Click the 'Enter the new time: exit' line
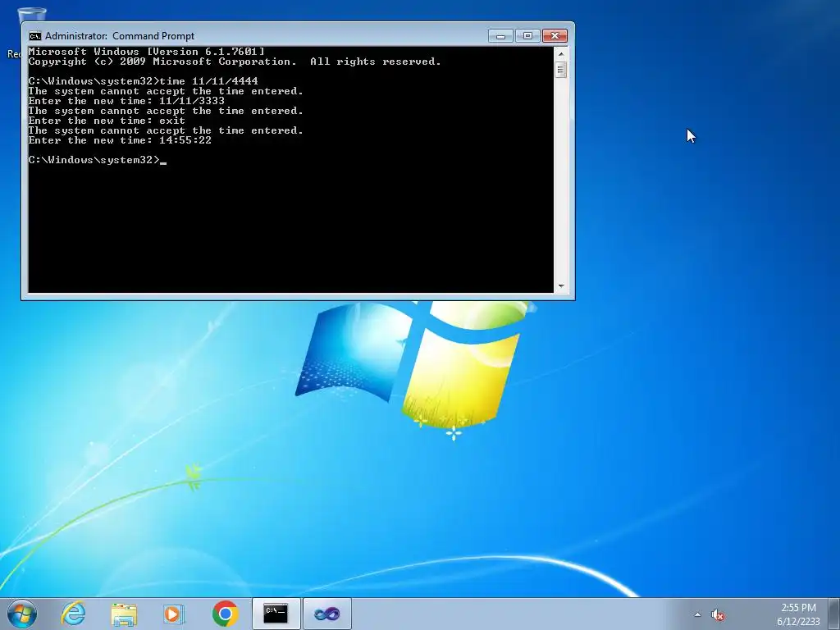 [107, 121]
